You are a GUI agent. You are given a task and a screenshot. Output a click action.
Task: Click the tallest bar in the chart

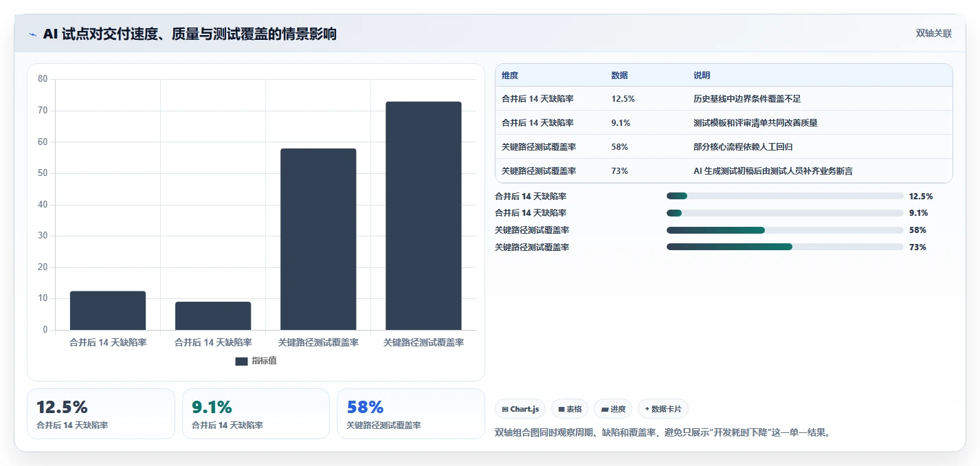click(x=423, y=216)
